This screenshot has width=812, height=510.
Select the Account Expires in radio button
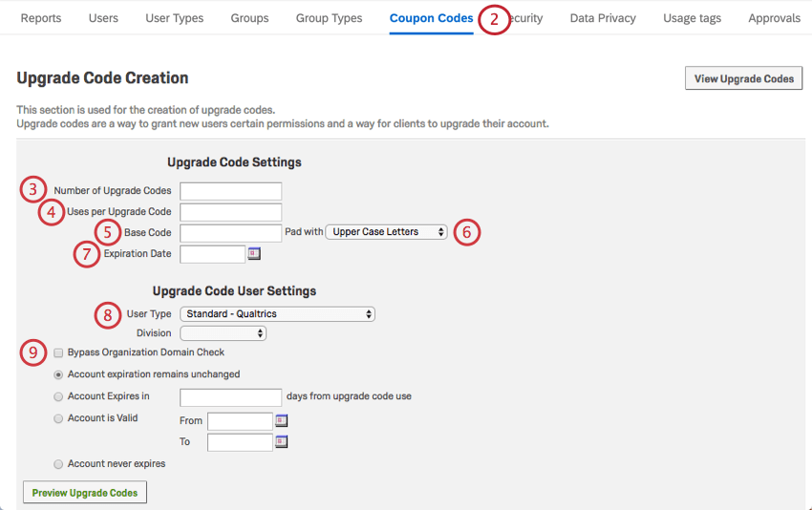59,396
